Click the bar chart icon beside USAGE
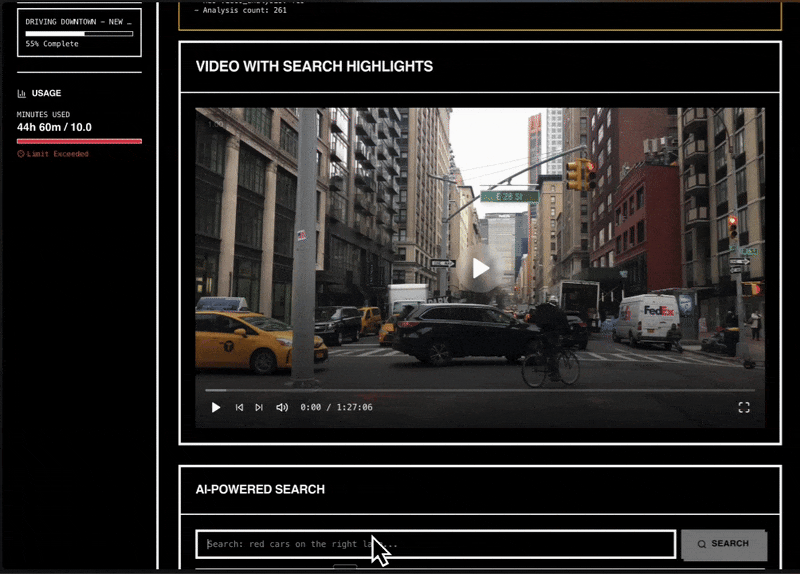The height and width of the screenshot is (574, 800). (x=22, y=93)
